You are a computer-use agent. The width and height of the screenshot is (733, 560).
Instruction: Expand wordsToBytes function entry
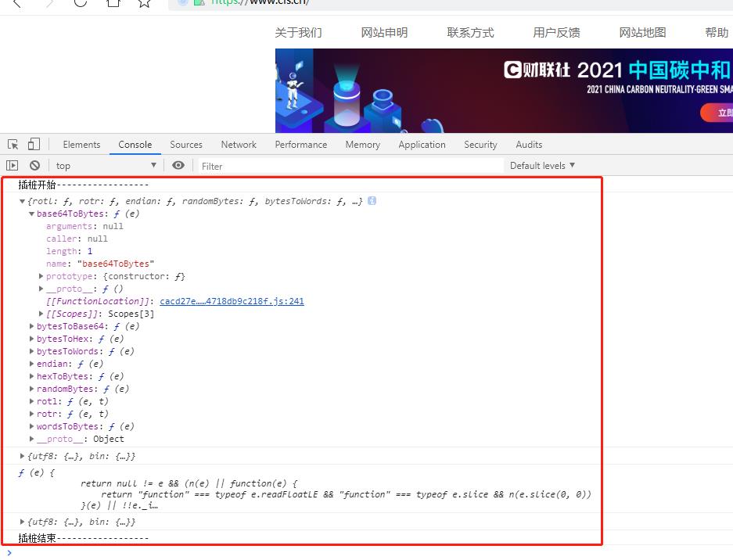(31, 426)
